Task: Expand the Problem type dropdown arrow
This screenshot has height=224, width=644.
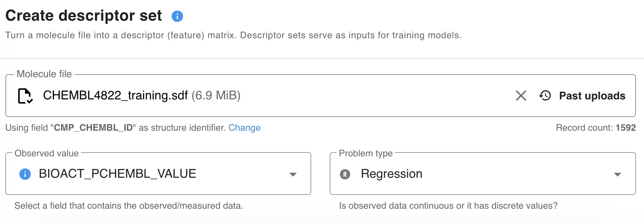Action: click(x=617, y=174)
